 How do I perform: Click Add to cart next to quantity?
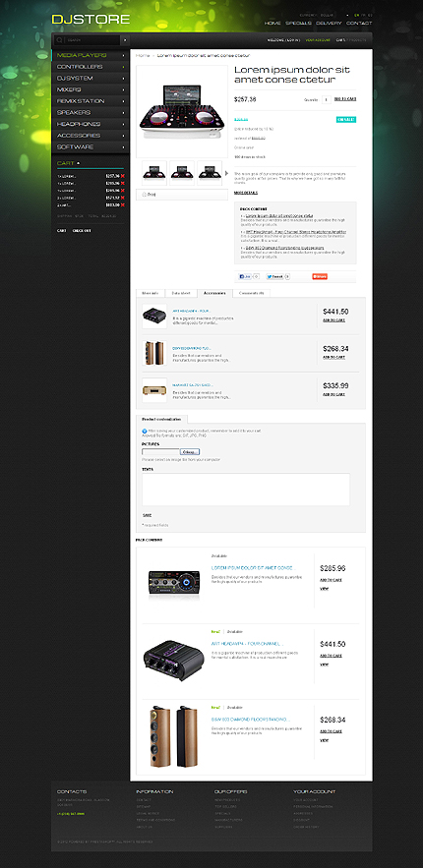345,99
